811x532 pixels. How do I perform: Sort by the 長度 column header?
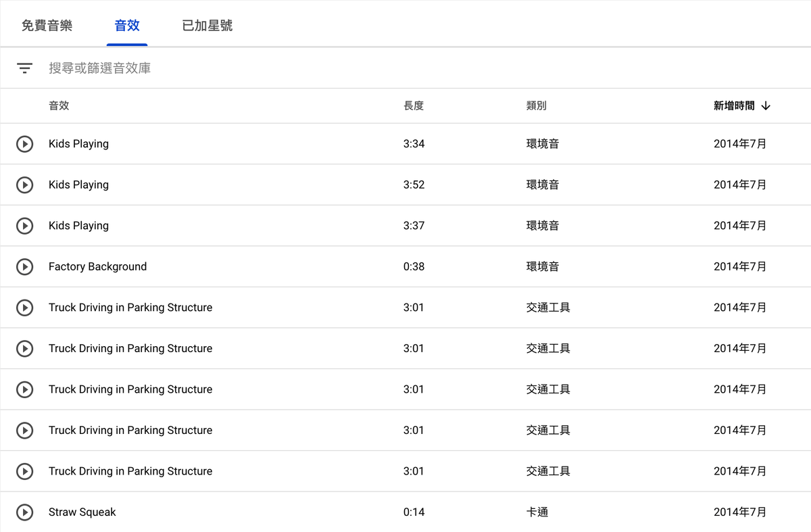[x=414, y=105]
